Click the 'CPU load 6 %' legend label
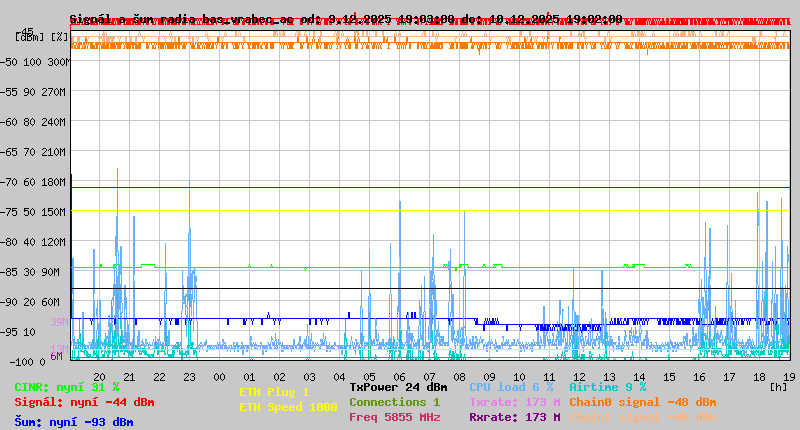This screenshot has width=800, height=430. pyautogui.click(x=511, y=387)
